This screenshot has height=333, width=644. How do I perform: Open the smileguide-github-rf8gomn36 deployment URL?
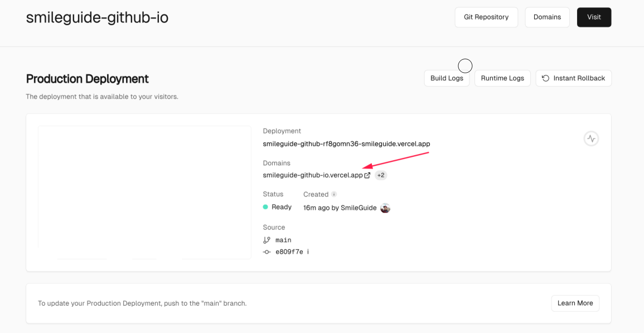pyautogui.click(x=346, y=144)
